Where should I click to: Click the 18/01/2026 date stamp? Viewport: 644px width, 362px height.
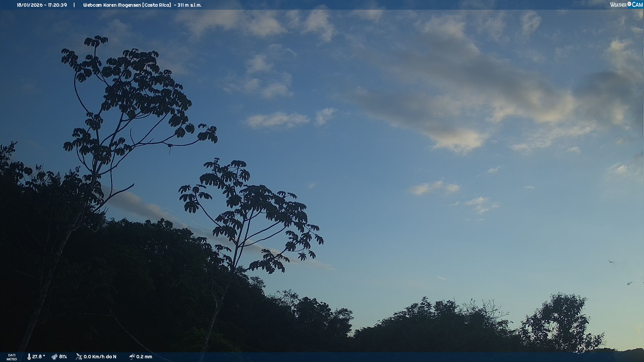[30, 5]
